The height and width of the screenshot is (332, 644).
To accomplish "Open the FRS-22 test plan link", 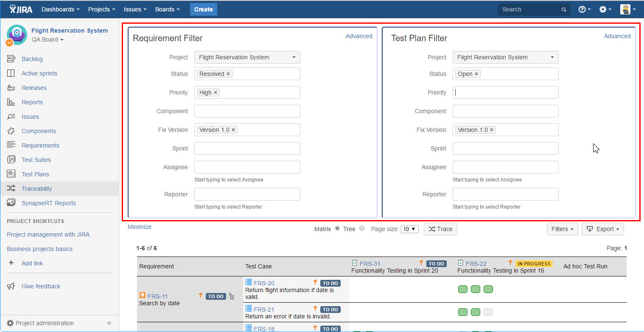I will 476,263.
